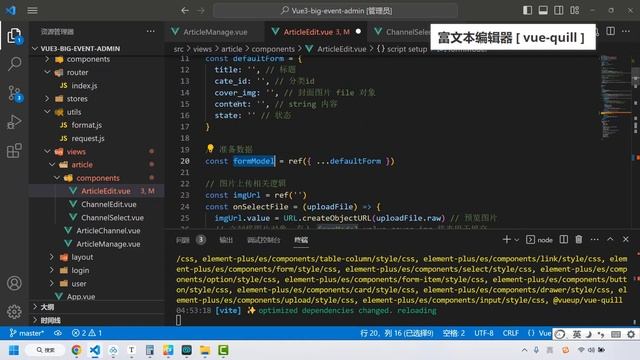Toggle the primary side bar layout icon

point(527,10)
